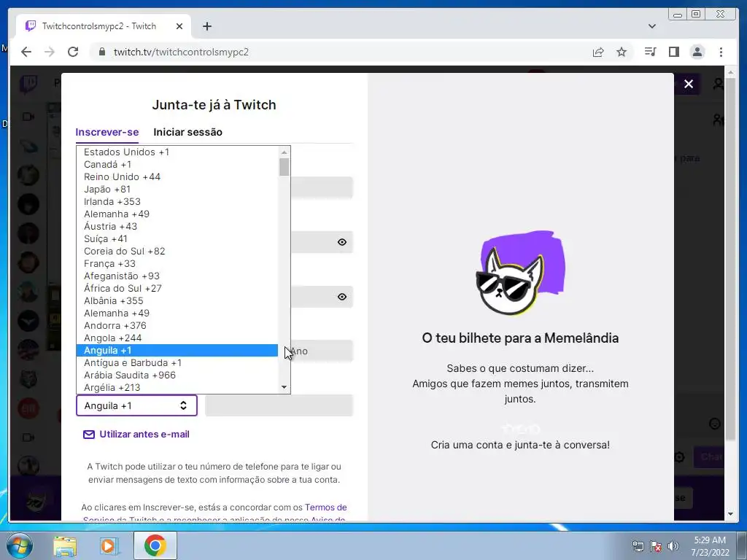The width and height of the screenshot is (747, 560).
Task: Select Coreia do Sul +82 option
Action: (177, 252)
